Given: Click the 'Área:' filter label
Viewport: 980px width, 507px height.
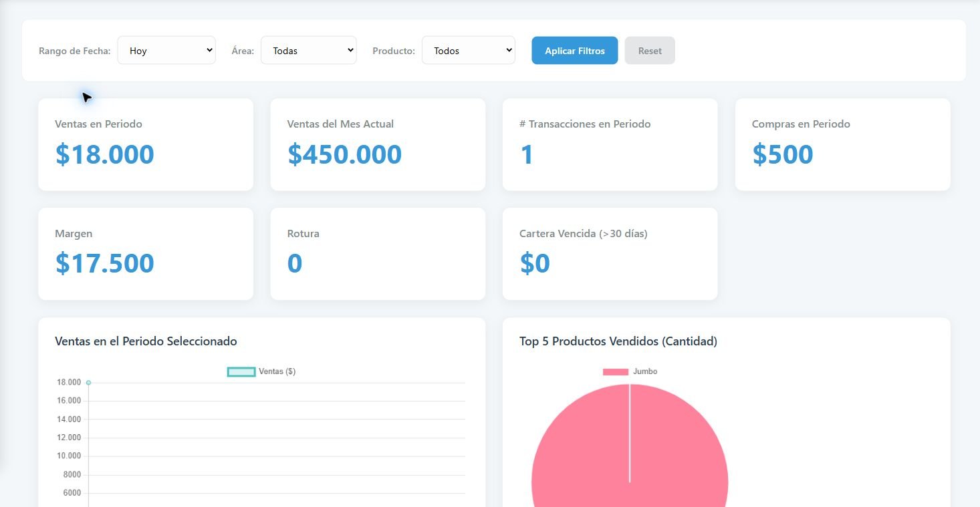Looking at the screenshot, I should pos(243,51).
